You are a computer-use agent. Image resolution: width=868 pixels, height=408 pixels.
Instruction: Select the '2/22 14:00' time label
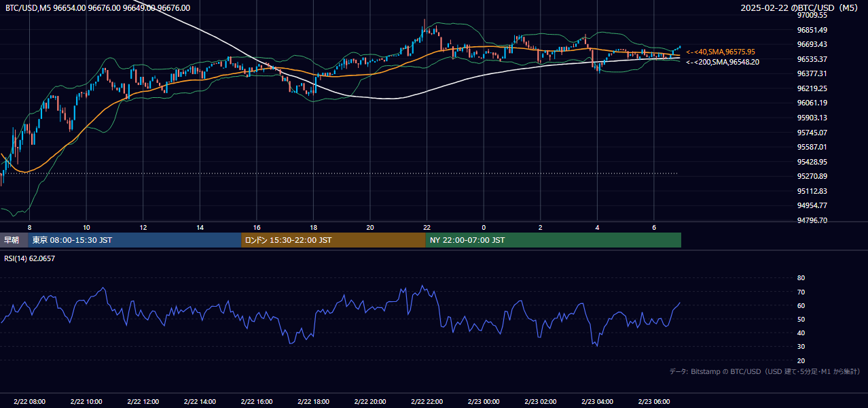click(200, 402)
